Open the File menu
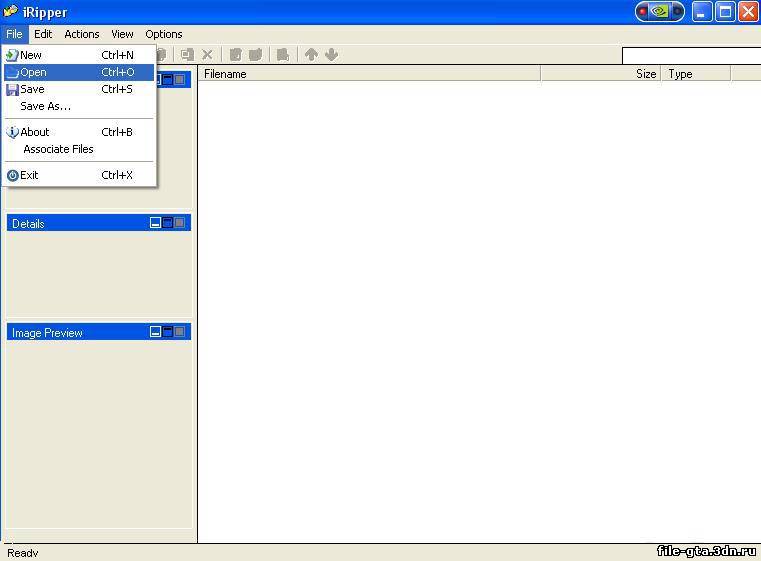The image size is (761, 561). 14,34
